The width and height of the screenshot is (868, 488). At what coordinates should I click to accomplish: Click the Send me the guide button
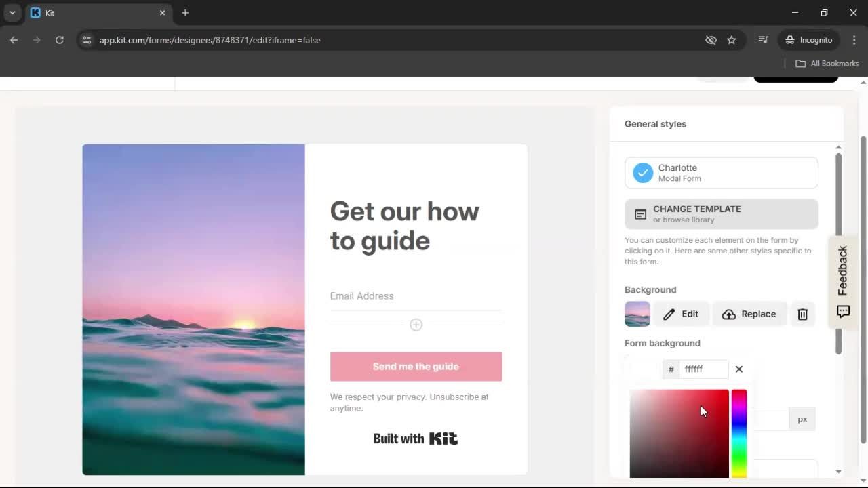[416, 366]
